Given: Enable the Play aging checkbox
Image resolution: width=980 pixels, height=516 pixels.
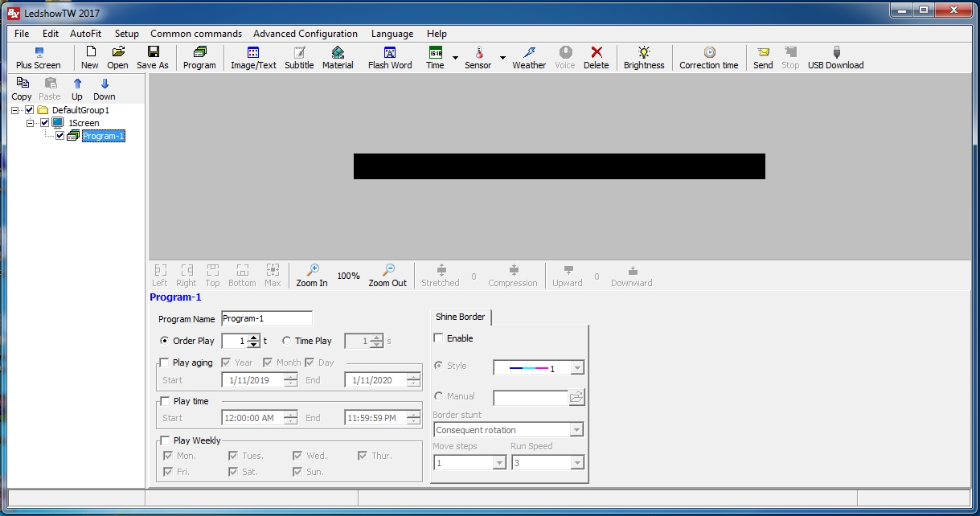Looking at the screenshot, I should [x=165, y=362].
